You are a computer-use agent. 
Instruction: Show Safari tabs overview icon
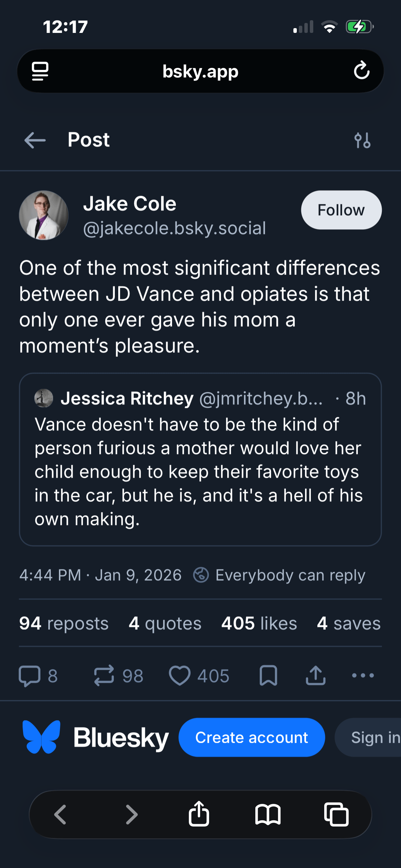[336, 815]
